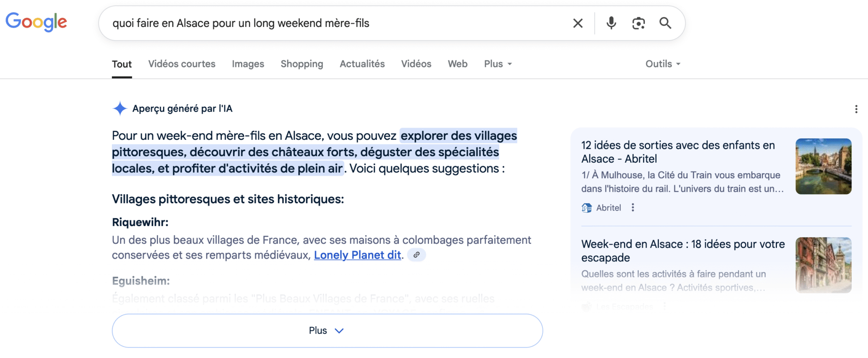Follow the Lonely Planet dit link
868x358 pixels.
coord(357,255)
